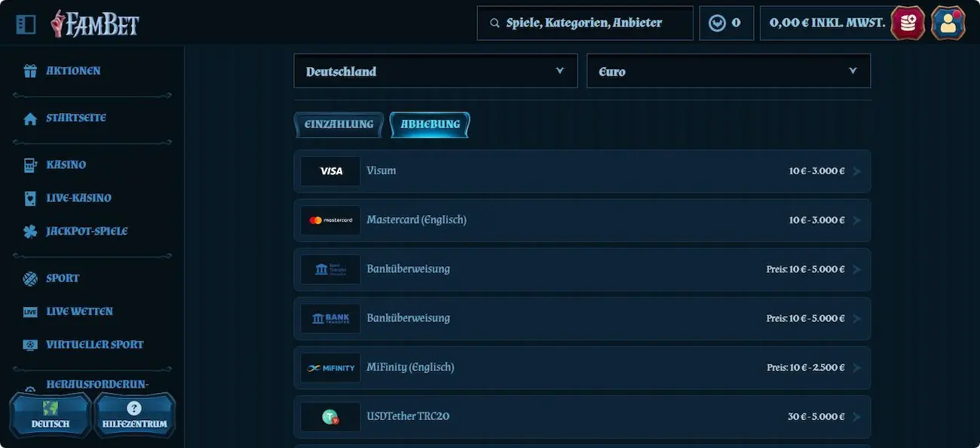
Task: Navigate to Live-Kasino
Action: click(x=79, y=198)
